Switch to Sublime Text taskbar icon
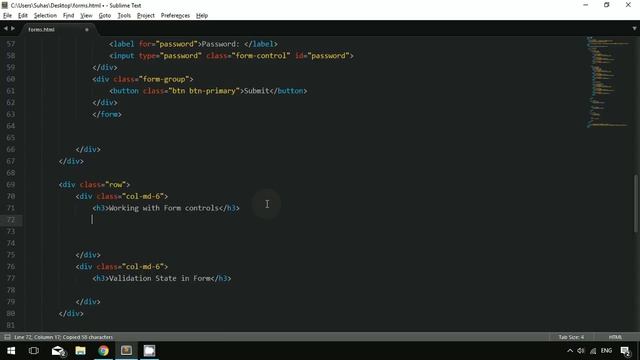640x360 pixels. (x=126, y=351)
